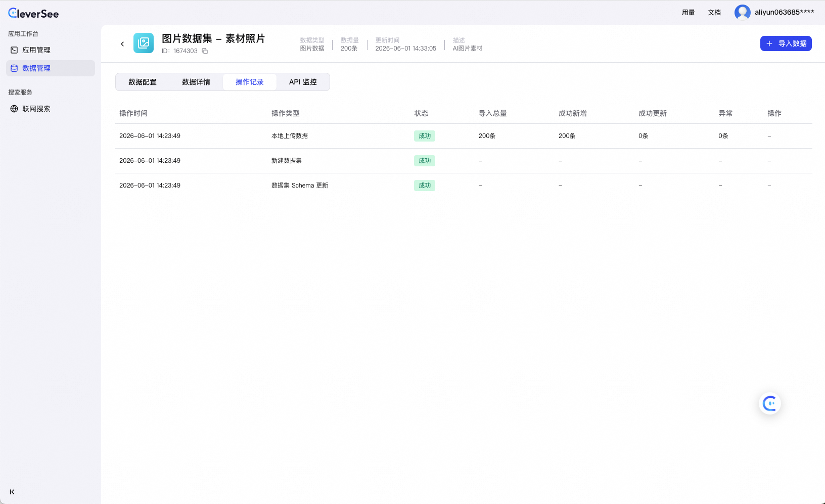
Task: Click the 本地上传数据 row entry
Action: [290, 136]
